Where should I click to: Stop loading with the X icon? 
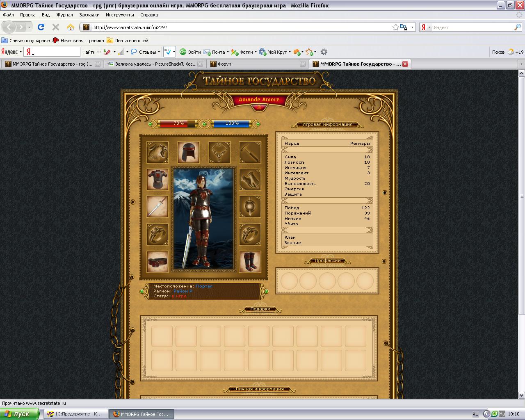coord(56,27)
